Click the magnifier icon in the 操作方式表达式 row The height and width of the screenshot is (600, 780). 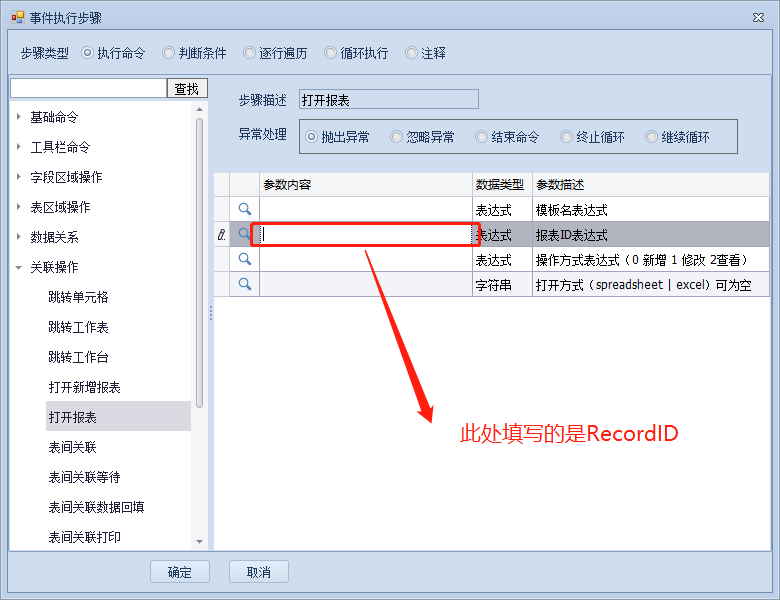244,259
